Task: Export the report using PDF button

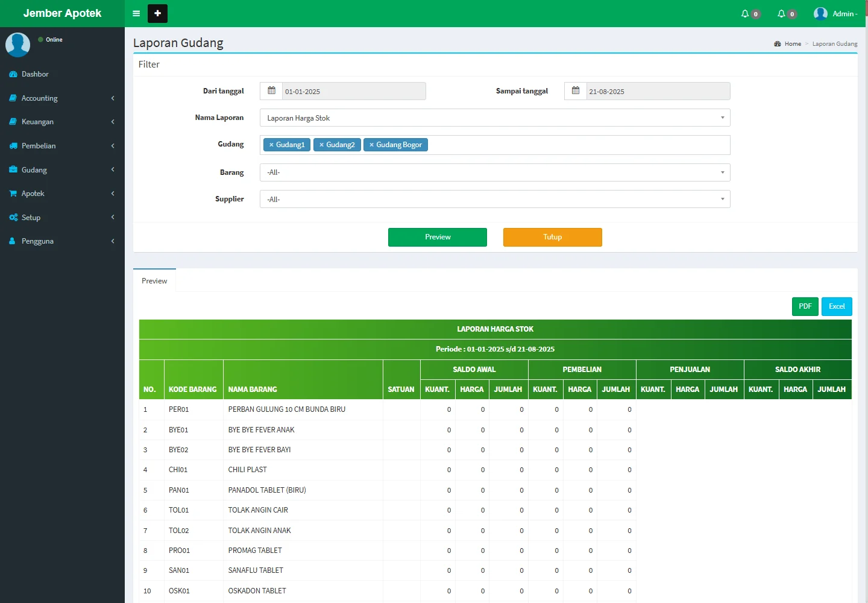Action: click(x=805, y=306)
